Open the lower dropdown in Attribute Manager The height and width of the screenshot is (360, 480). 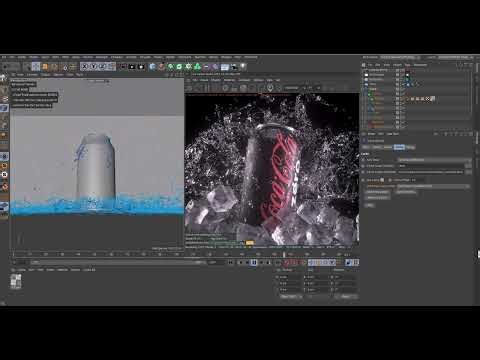click(434, 186)
